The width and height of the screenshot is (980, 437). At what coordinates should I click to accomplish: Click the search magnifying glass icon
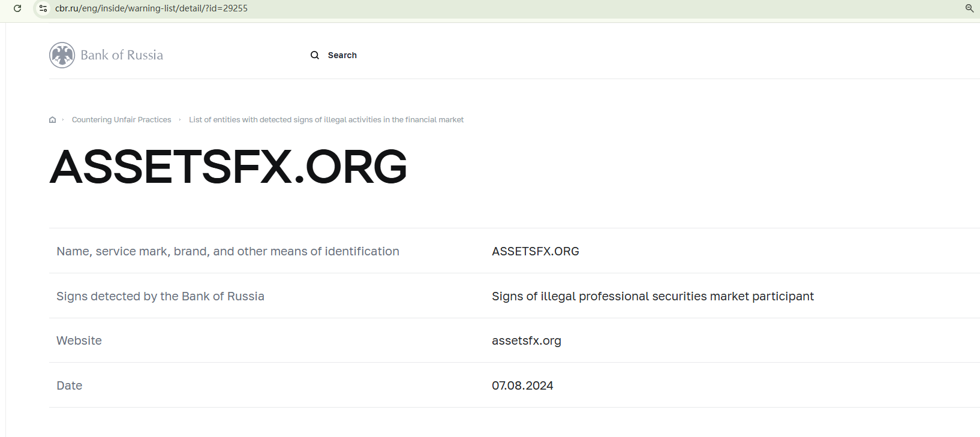click(315, 55)
